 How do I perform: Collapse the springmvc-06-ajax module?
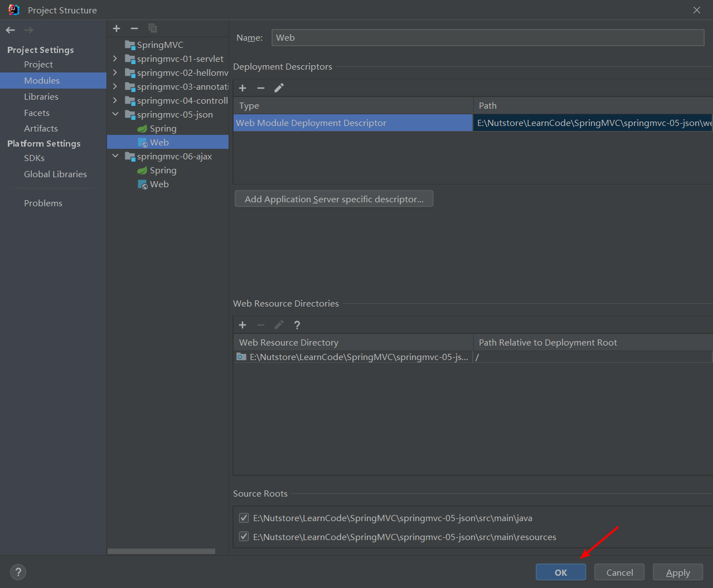click(115, 156)
